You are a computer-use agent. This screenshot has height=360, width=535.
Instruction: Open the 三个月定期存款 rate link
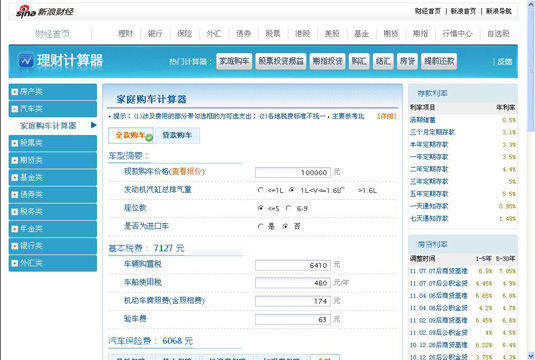(432, 132)
